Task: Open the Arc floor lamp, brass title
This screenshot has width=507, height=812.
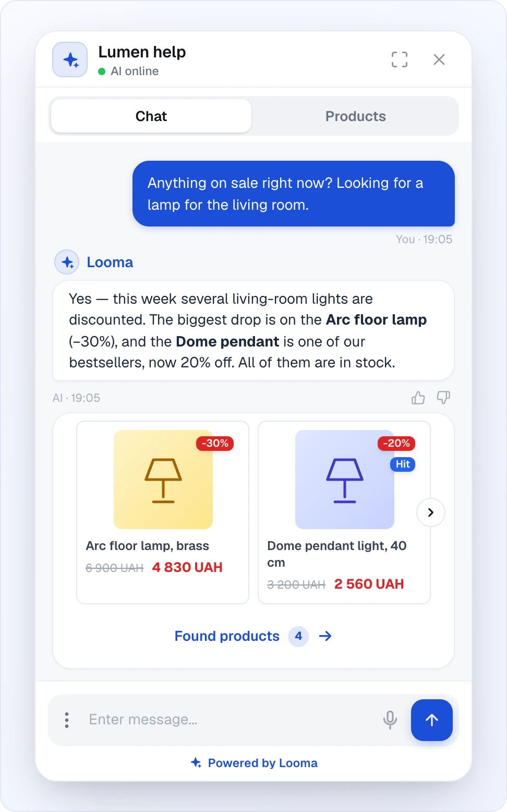Action: [148, 546]
